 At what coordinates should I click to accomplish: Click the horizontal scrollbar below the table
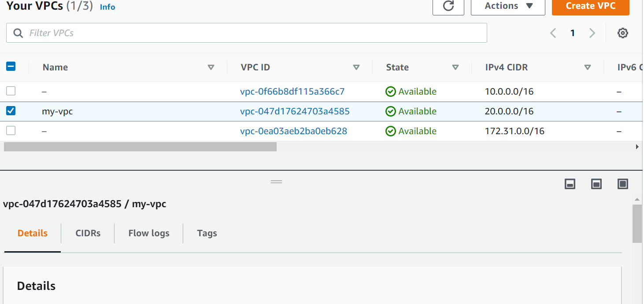[x=140, y=146]
